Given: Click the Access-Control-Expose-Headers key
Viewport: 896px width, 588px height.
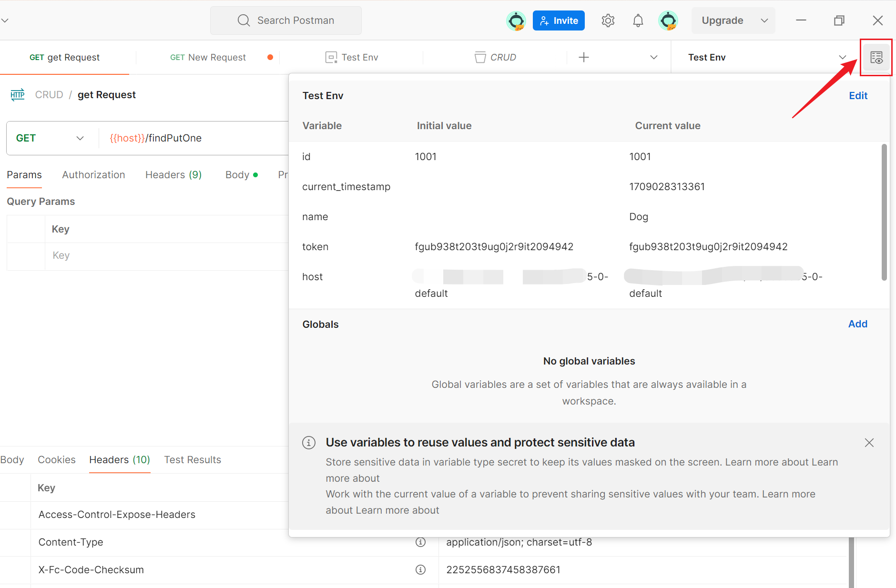Looking at the screenshot, I should (x=117, y=515).
